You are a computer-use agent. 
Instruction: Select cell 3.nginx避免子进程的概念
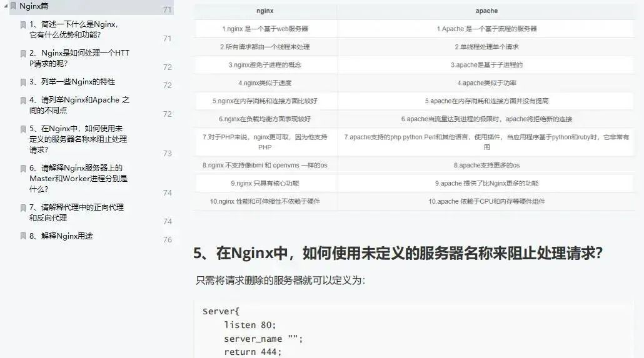[265, 65]
